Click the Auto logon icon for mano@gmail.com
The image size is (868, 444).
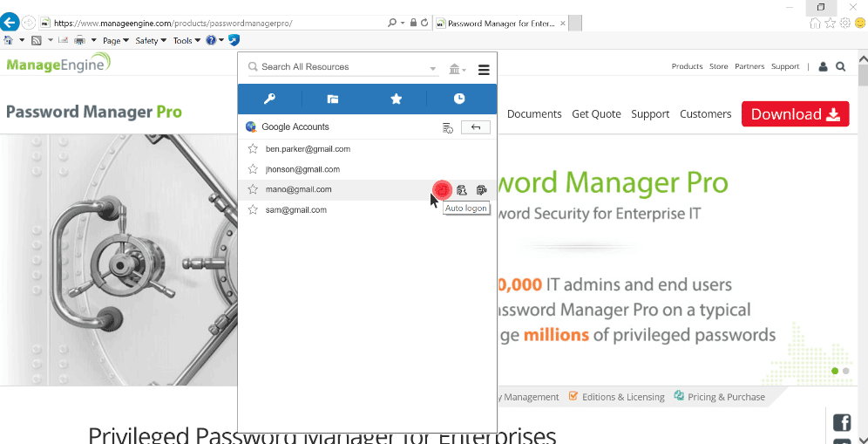(442, 190)
